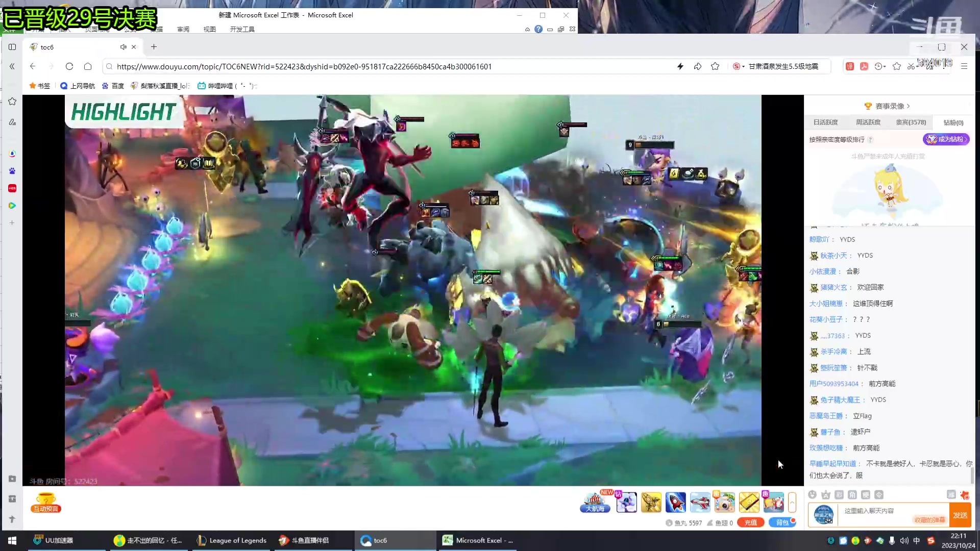Click the Baidu paw icon in sidebar
980x551 pixels.
[x=12, y=171]
